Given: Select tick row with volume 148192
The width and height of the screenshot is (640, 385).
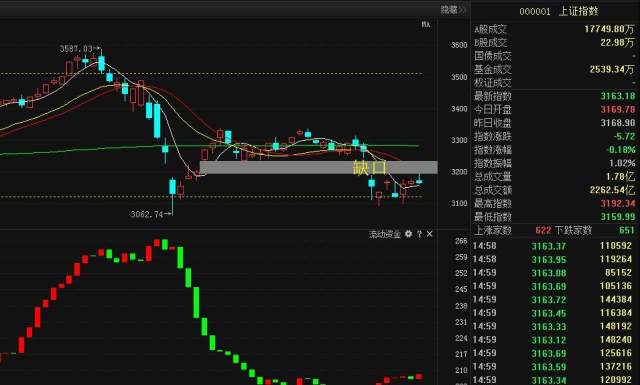Looking at the screenshot, I should pos(553,327).
